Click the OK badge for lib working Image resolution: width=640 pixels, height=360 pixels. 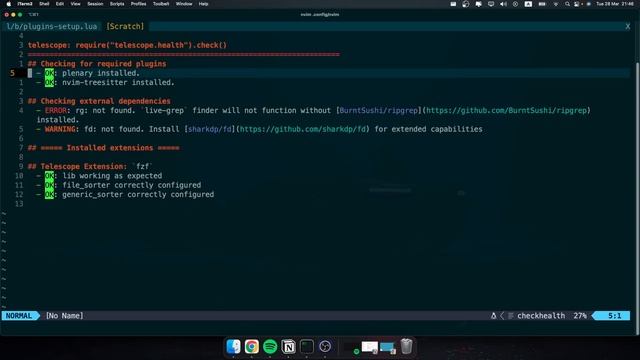pyautogui.click(x=49, y=176)
